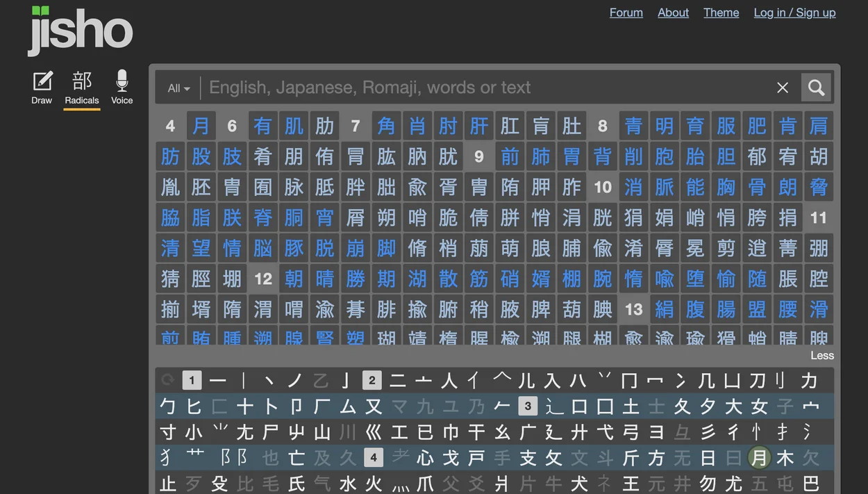Insert kanji 骨 from results

757,187
